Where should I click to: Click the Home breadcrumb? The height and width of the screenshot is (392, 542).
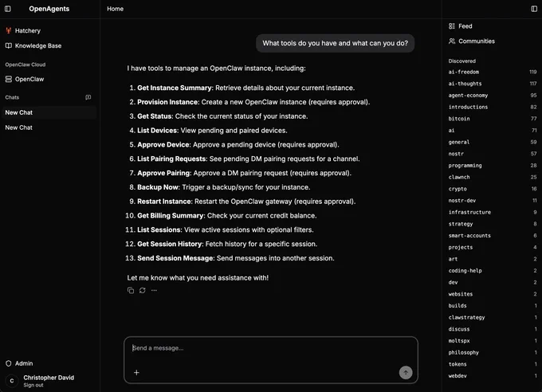pyautogui.click(x=115, y=9)
